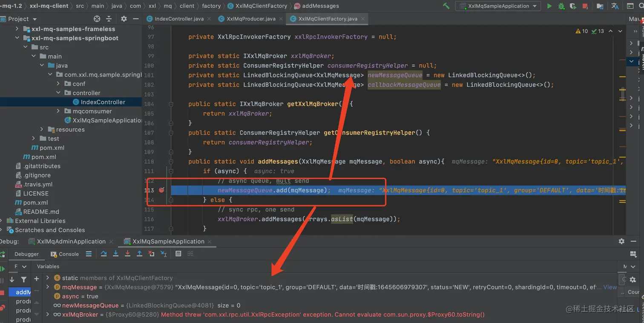Collapse the xxl-mq-samples-springboot module
Image resolution: width=644 pixels, height=323 pixels.
pos(17,38)
